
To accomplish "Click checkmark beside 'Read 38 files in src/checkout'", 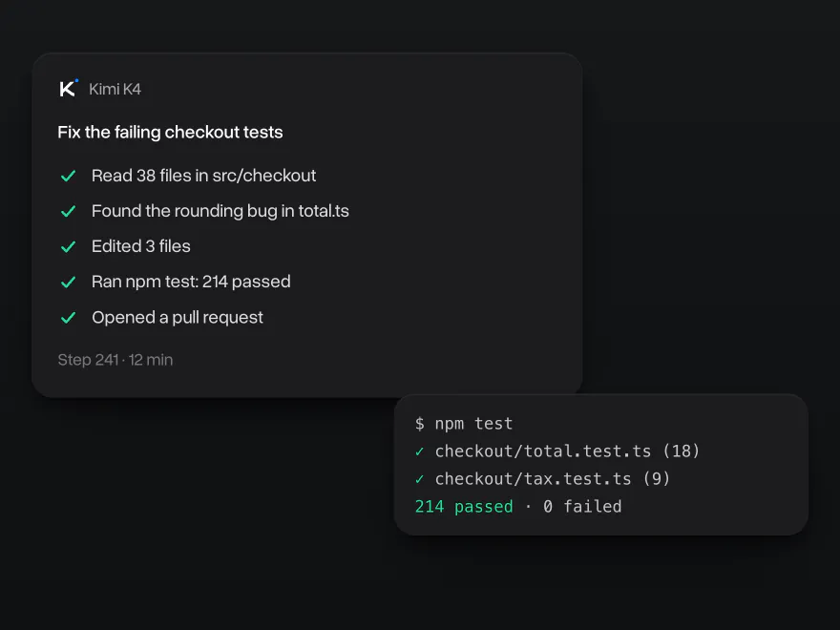I will pos(68,176).
